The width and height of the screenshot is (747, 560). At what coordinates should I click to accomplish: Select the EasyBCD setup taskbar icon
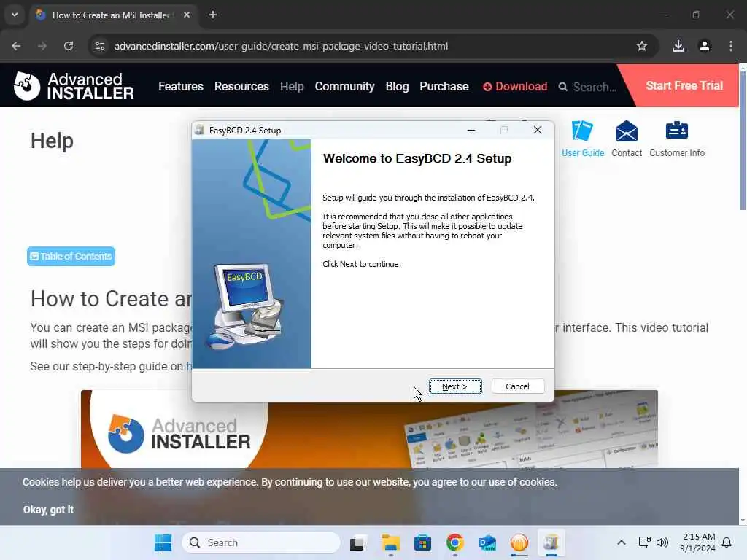click(551, 542)
